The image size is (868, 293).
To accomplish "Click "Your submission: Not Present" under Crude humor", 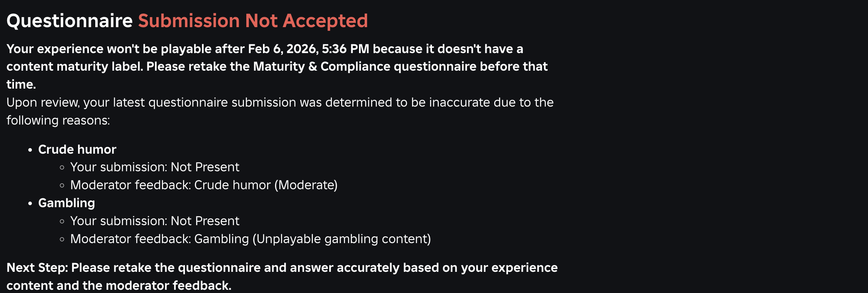I will (155, 167).
